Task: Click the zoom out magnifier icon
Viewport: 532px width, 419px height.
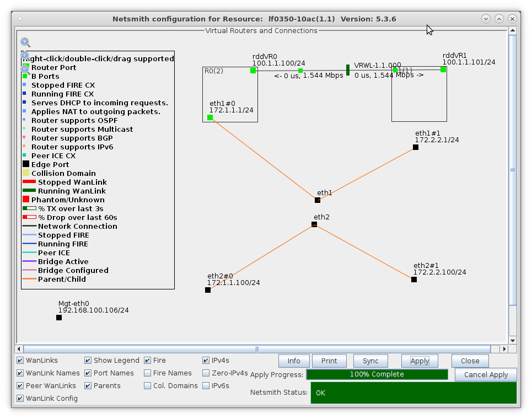Action: click(x=25, y=69)
